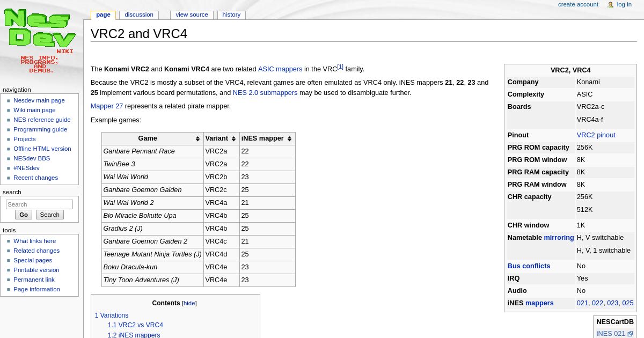Click the mappers link beside iNES
The image size is (644, 338).
(x=539, y=303)
